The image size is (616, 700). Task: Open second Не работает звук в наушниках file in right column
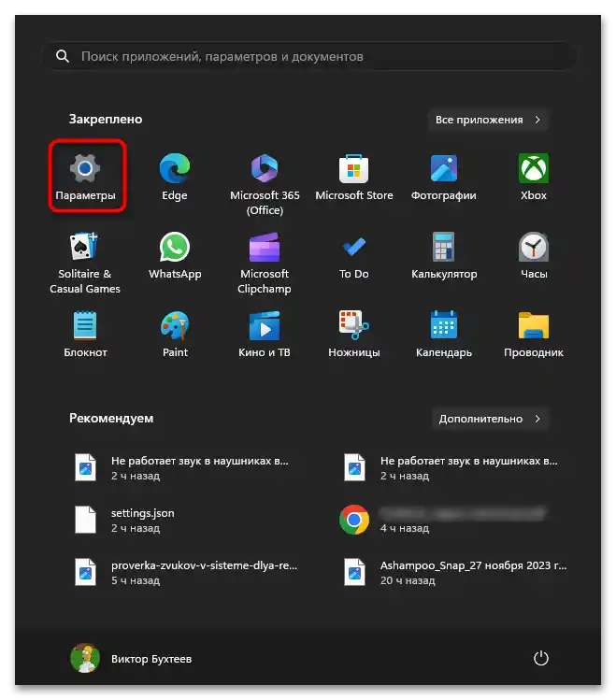click(451, 468)
